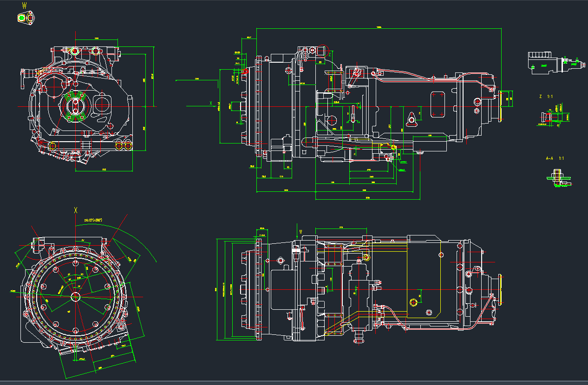Viewport: 588px width, 385px height.
Task: Click the Z 1:1 detail view title
Action: pyautogui.click(x=546, y=97)
